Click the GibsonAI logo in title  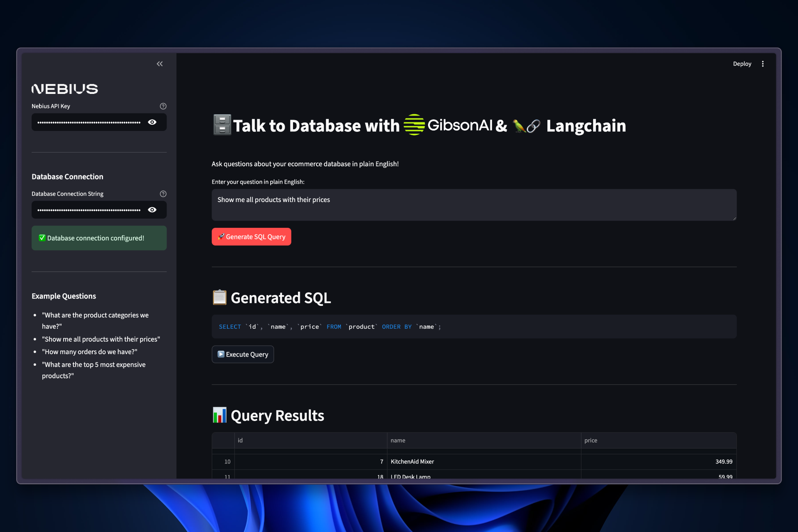tap(448, 125)
